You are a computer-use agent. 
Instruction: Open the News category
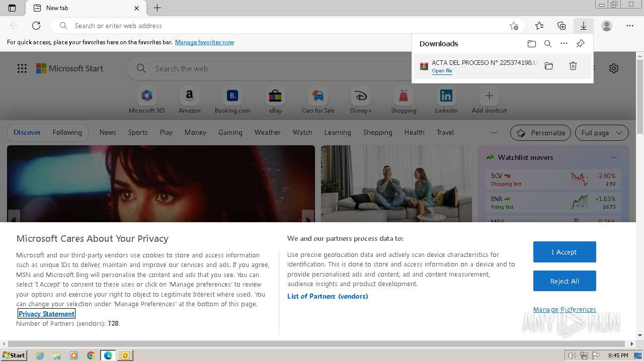tap(108, 132)
